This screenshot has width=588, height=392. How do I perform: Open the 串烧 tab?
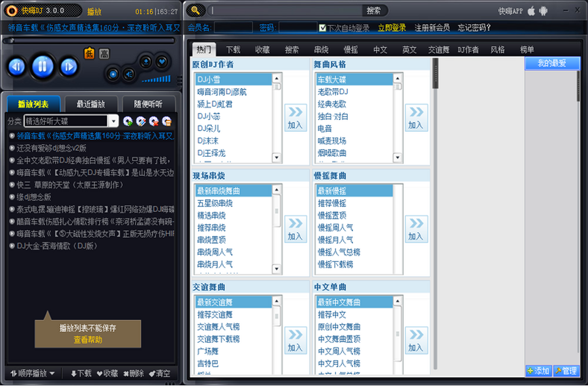coord(321,49)
